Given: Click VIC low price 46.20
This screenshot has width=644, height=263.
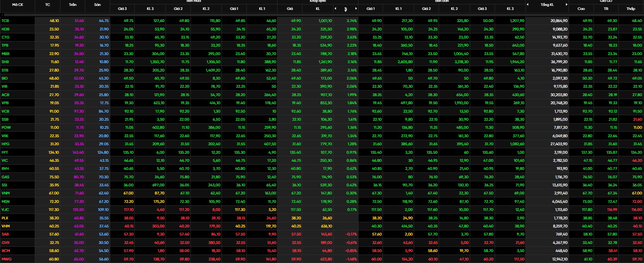Looking at the screenshot, I should coord(637,160).
